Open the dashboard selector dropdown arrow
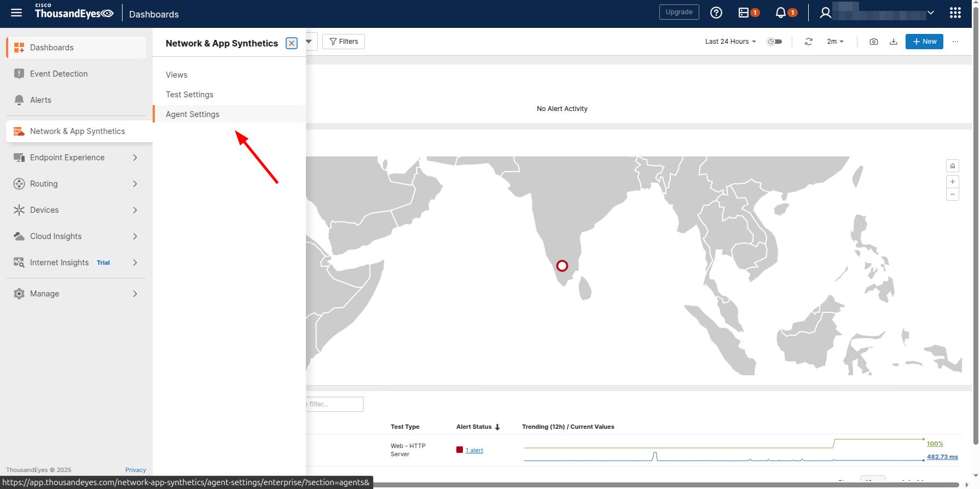The height and width of the screenshot is (489, 980). 309,42
